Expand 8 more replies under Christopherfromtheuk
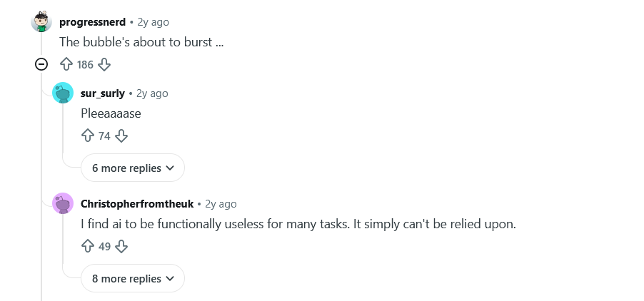 pyautogui.click(x=133, y=278)
